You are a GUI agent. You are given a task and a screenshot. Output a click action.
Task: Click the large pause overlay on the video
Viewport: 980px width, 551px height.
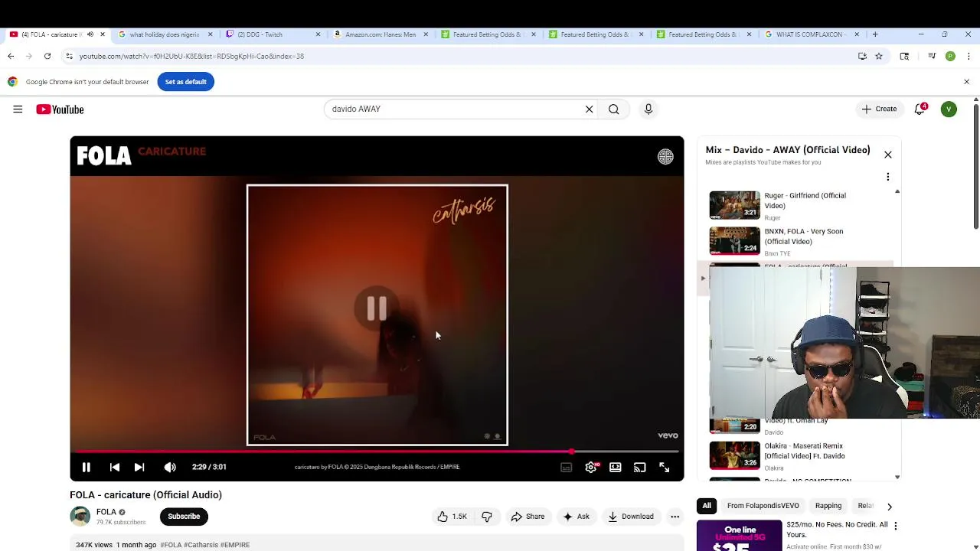pyautogui.click(x=377, y=308)
